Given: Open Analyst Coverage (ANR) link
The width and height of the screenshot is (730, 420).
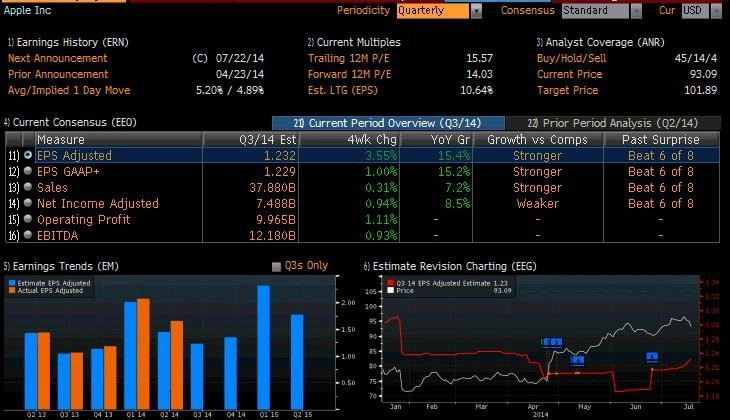Looking at the screenshot, I should click(x=600, y=42).
